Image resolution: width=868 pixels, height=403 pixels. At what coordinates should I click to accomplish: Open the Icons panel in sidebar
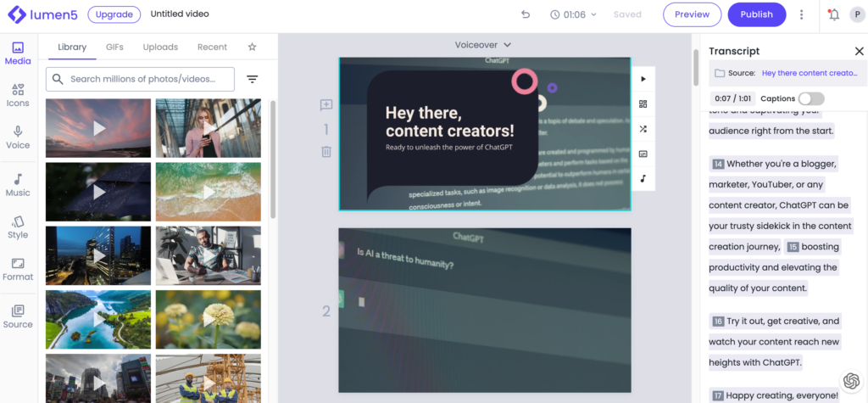[x=18, y=95]
